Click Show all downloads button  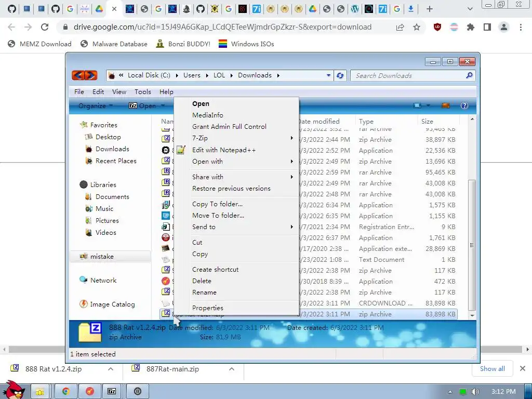[493, 369]
